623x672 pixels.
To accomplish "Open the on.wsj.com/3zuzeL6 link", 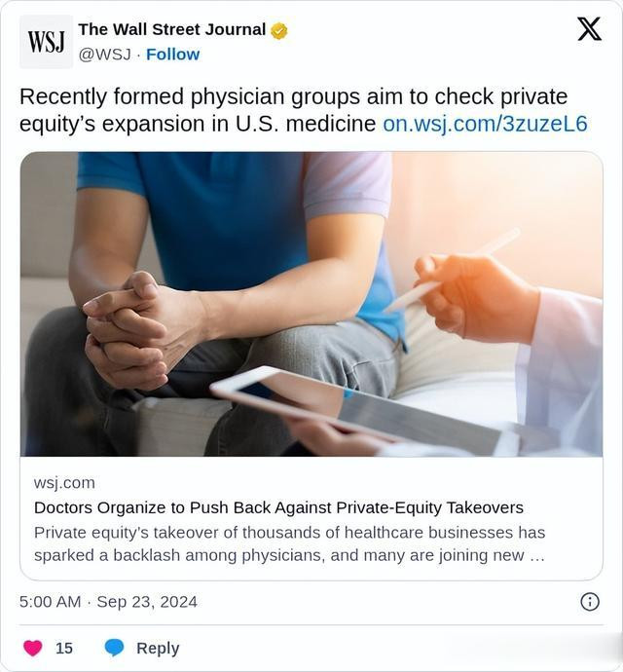I will pos(485,124).
